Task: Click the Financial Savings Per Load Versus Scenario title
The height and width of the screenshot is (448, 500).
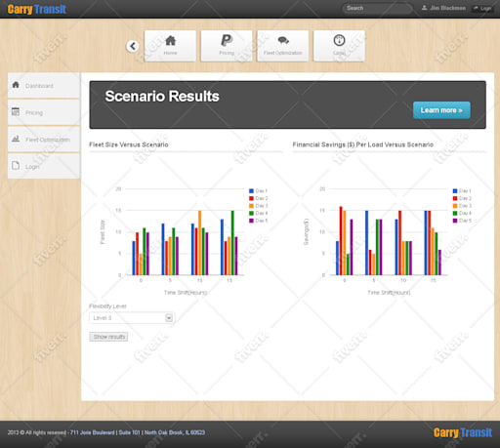Action: pyautogui.click(x=363, y=144)
